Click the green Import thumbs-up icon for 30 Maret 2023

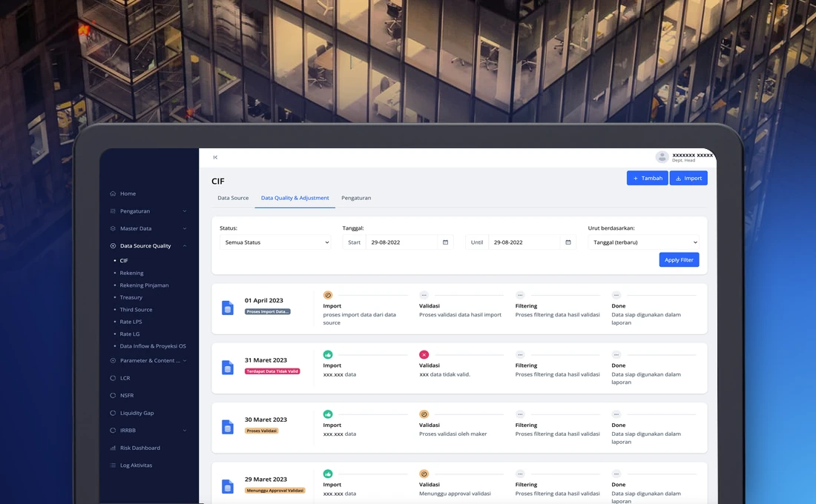[328, 414]
